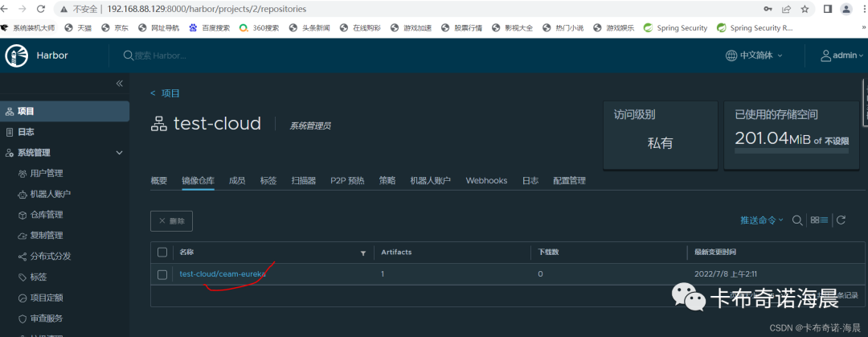Refresh the repository list

click(x=841, y=220)
